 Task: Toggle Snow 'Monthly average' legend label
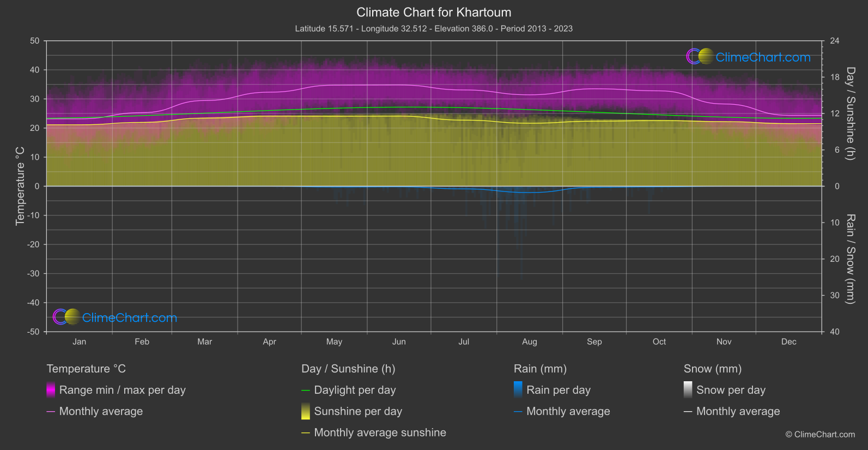pos(738,411)
